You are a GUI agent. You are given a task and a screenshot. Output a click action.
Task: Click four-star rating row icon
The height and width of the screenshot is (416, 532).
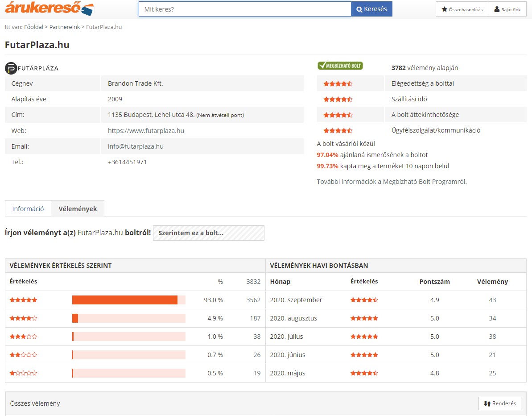click(23, 318)
